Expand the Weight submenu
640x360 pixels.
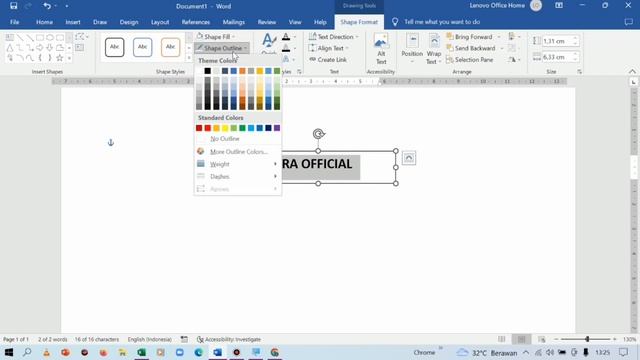pyautogui.click(x=238, y=164)
